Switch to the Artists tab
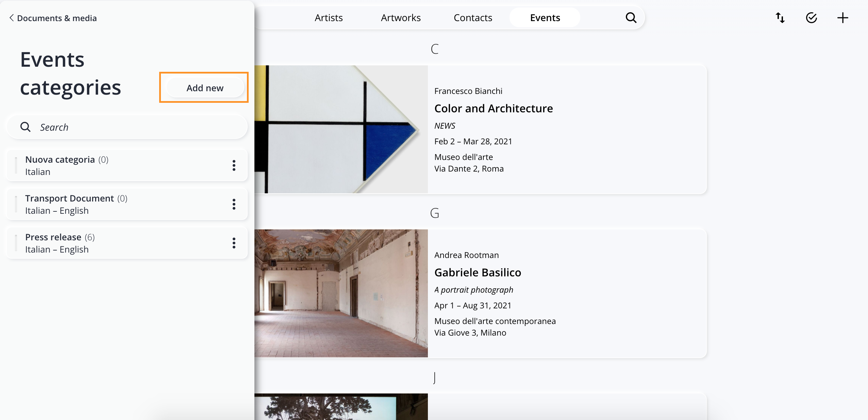The height and width of the screenshot is (420, 868). [329, 18]
